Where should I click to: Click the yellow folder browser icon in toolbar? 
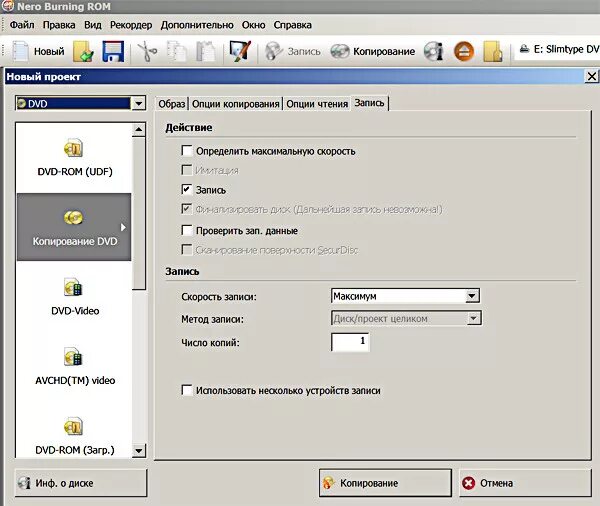[x=493, y=51]
